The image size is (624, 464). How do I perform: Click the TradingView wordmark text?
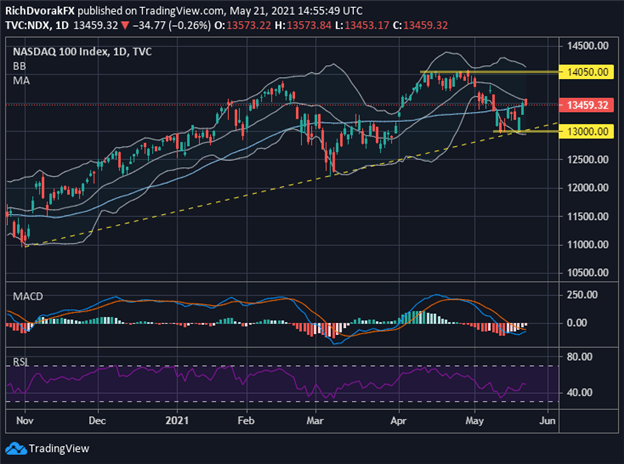tap(59, 448)
